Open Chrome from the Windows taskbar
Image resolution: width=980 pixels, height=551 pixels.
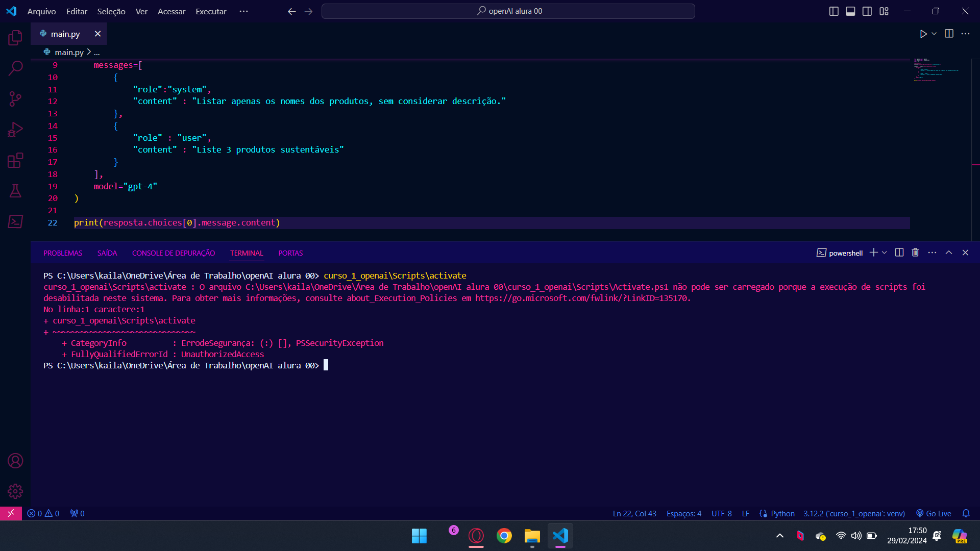point(504,536)
